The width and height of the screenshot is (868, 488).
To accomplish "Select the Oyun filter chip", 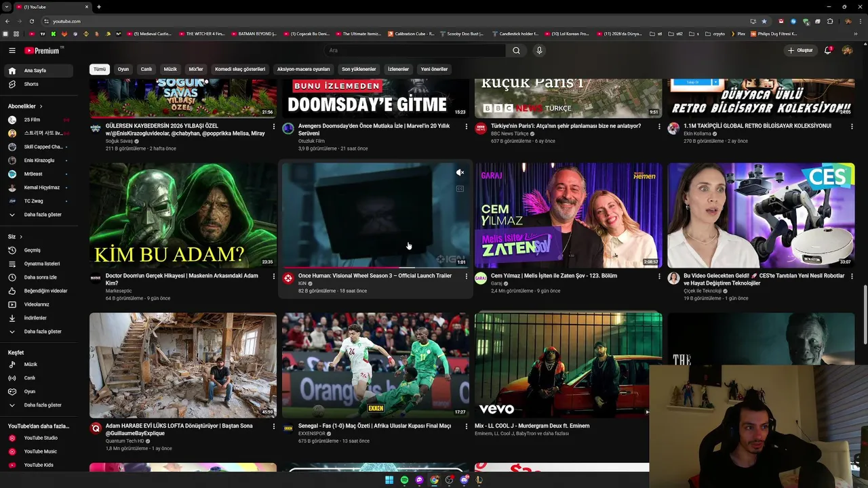I will coord(123,69).
